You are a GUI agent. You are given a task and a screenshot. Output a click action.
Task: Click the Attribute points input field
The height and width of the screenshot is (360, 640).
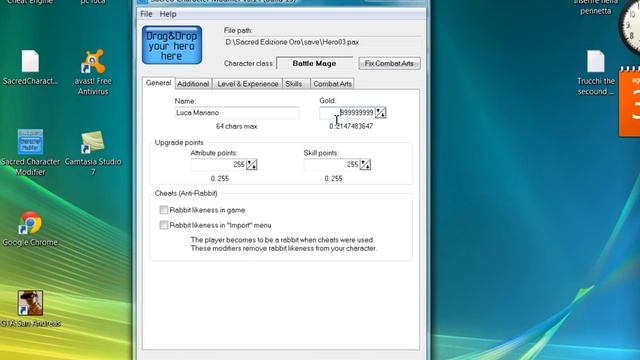click(x=218, y=165)
